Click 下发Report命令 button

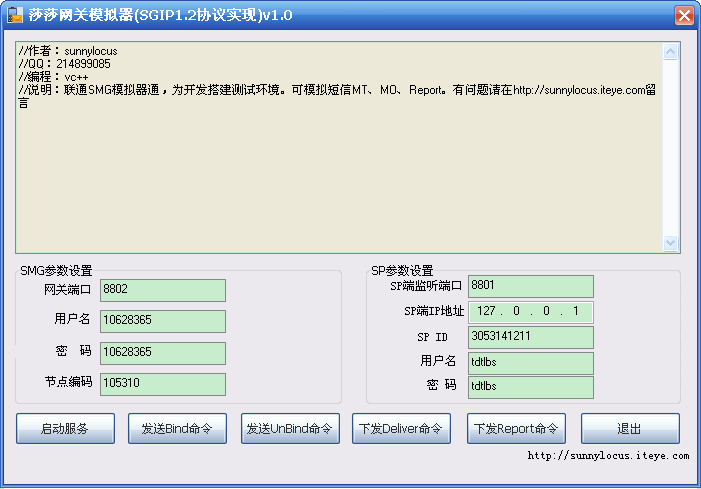pyautogui.click(x=516, y=429)
